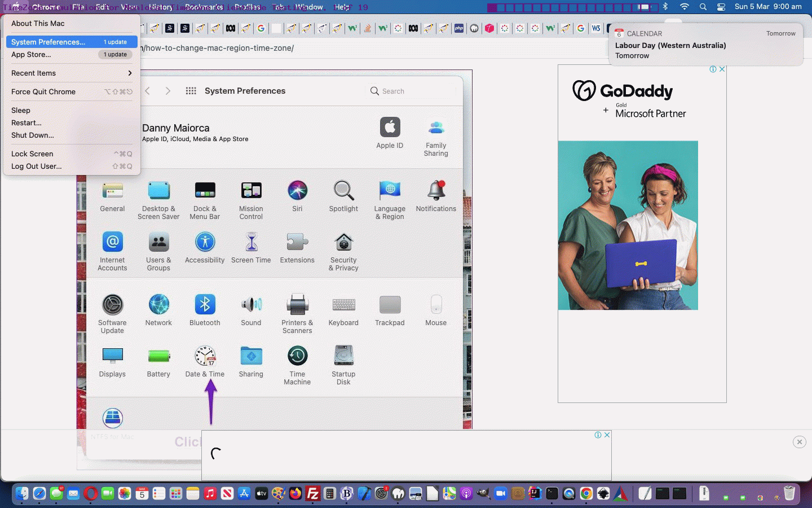The height and width of the screenshot is (508, 812).
Task: Open Finder from the Dock
Action: [x=21, y=493]
